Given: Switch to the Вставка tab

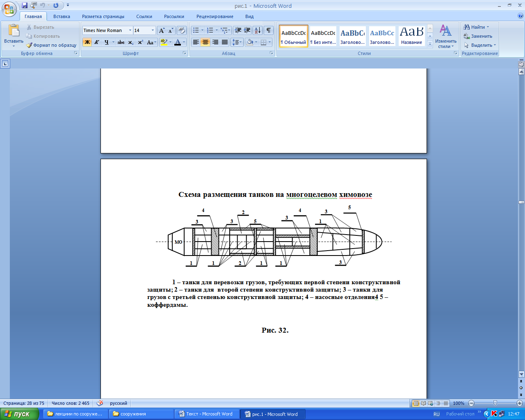Looking at the screenshot, I should point(62,16).
